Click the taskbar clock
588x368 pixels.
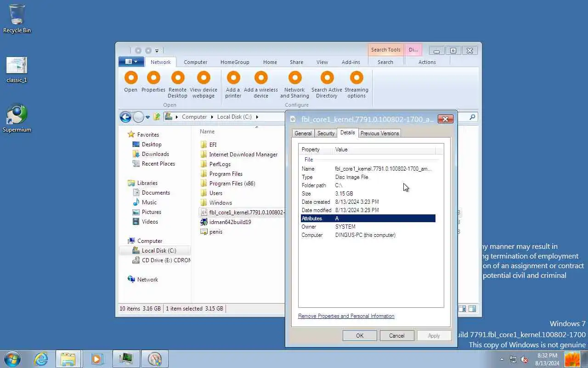tap(547, 359)
